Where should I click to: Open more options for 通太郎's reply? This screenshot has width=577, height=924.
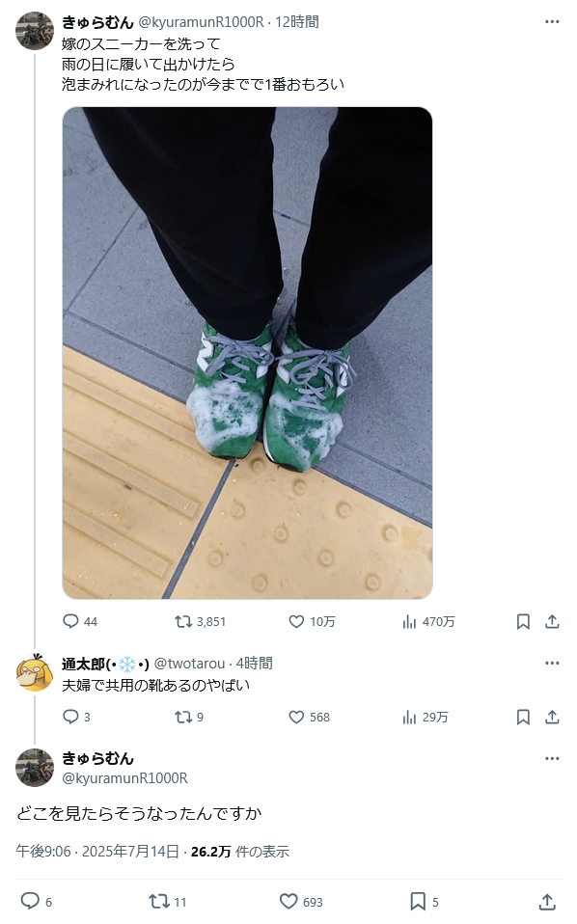coord(552,663)
